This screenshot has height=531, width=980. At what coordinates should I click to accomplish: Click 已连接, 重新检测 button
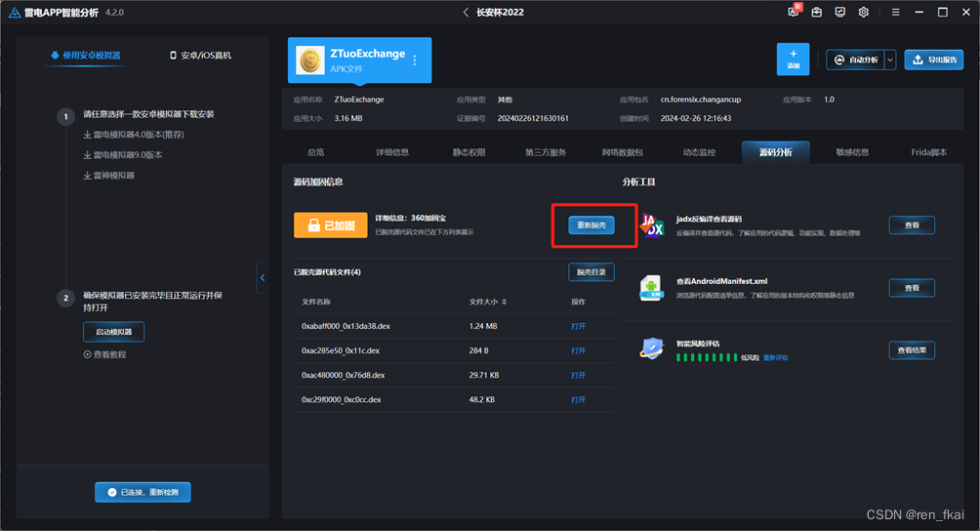(x=143, y=492)
